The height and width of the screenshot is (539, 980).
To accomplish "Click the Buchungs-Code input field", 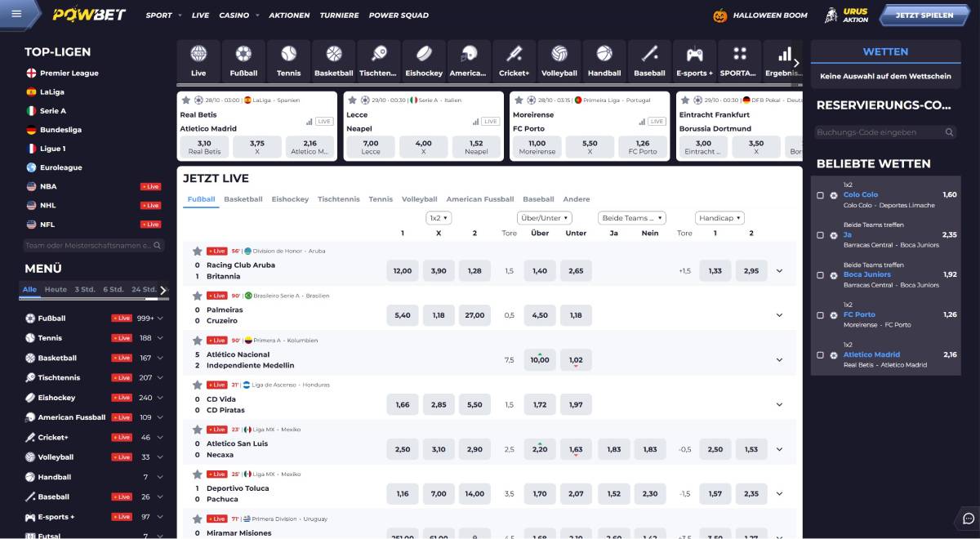I will [x=874, y=131].
